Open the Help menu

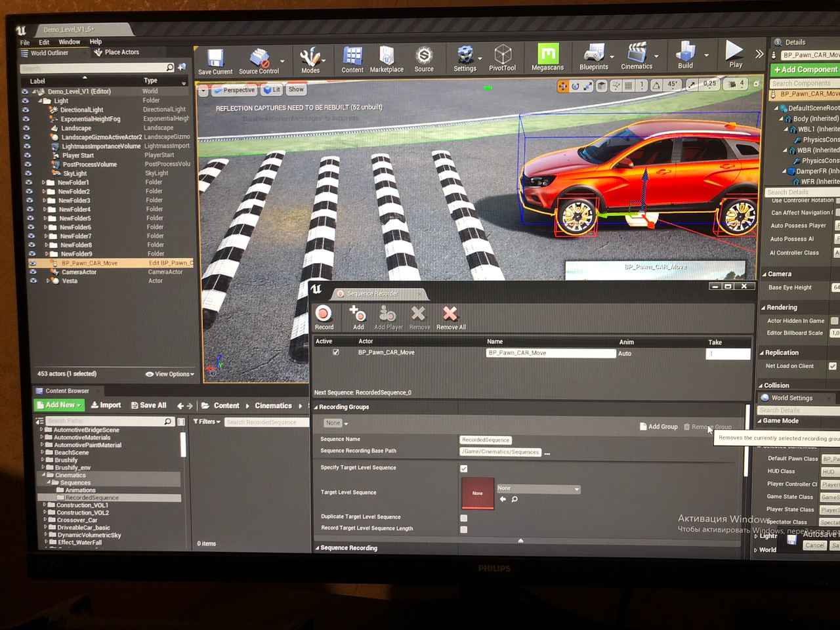click(x=96, y=41)
